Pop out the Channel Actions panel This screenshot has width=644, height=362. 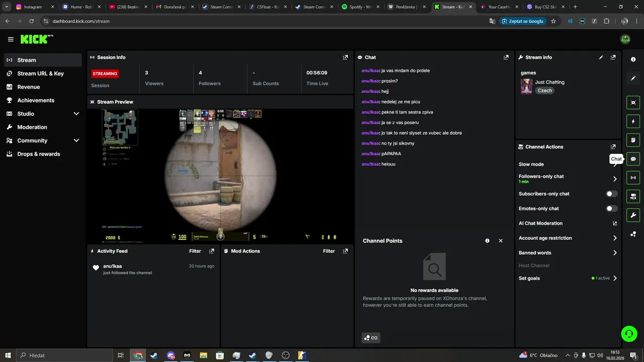tap(613, 147)
